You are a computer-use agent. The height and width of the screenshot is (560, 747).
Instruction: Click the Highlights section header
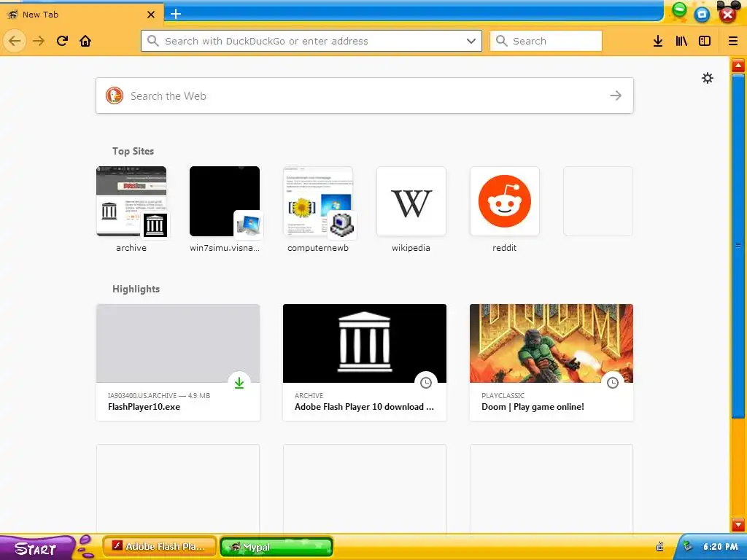point(136,289)
